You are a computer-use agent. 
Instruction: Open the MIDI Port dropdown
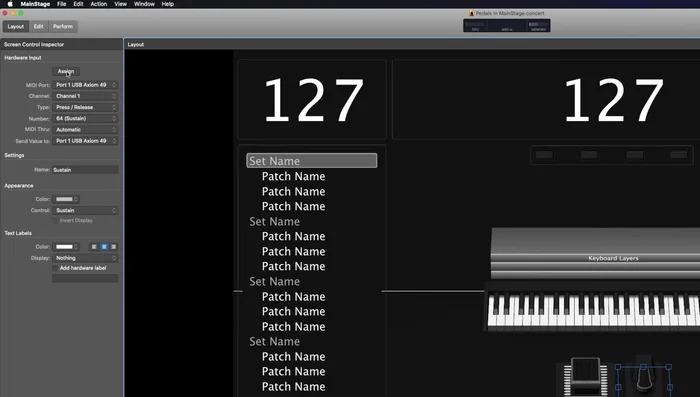tap(85, 85)
